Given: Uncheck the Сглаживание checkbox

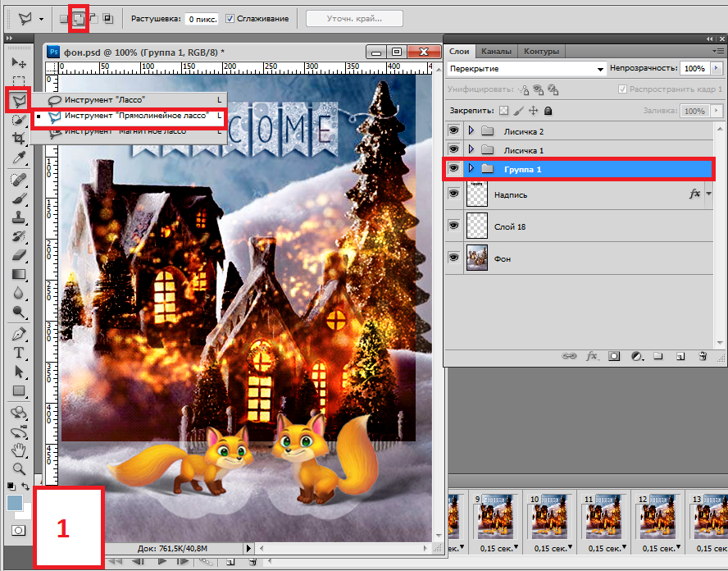Looking at the screenshot, I should tap(230, 18).
